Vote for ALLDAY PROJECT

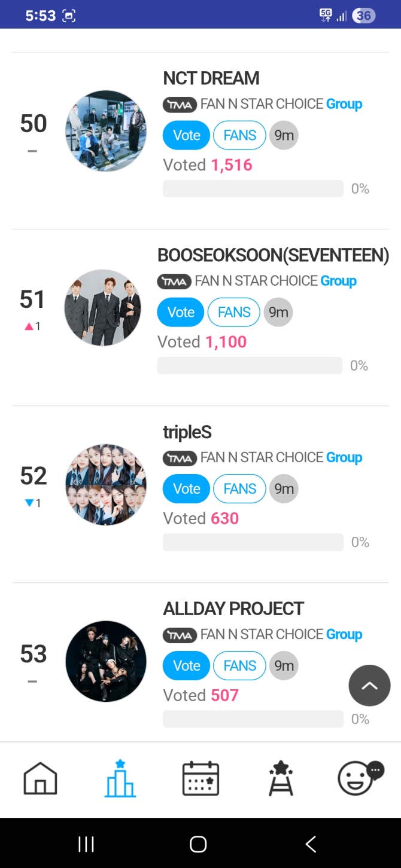[186, 665]
